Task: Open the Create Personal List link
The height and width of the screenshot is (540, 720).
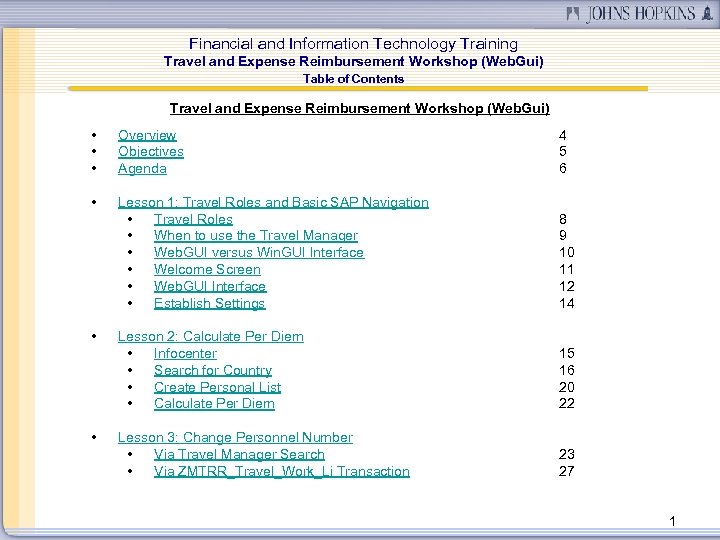Action: [x=217, y=388]
